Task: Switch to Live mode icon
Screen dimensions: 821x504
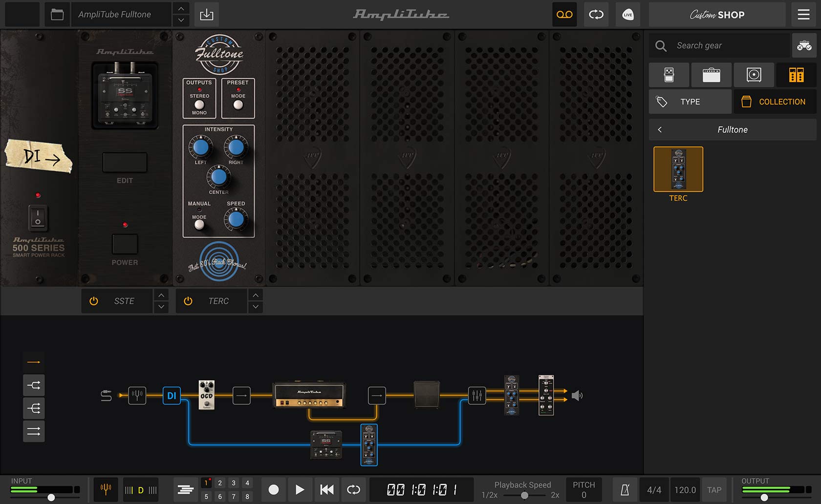Action: (x=628, y=15)
